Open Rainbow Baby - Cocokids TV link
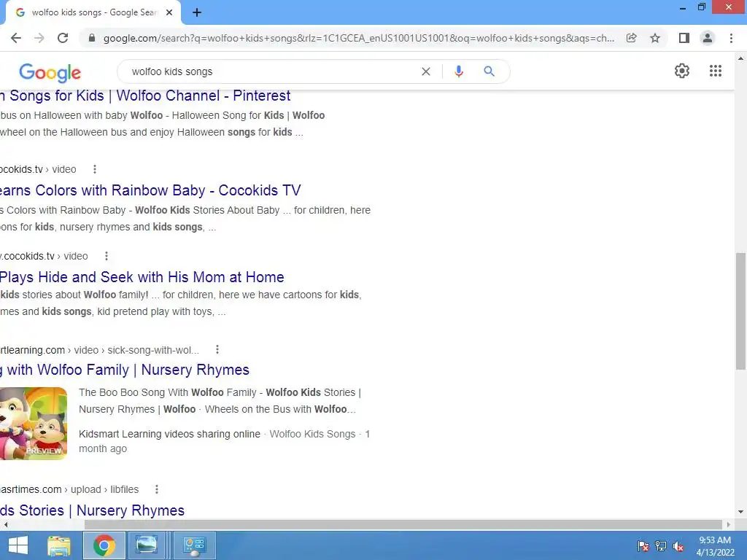The width and height of the screenshot is (747, 560). [x=150, y=190]
